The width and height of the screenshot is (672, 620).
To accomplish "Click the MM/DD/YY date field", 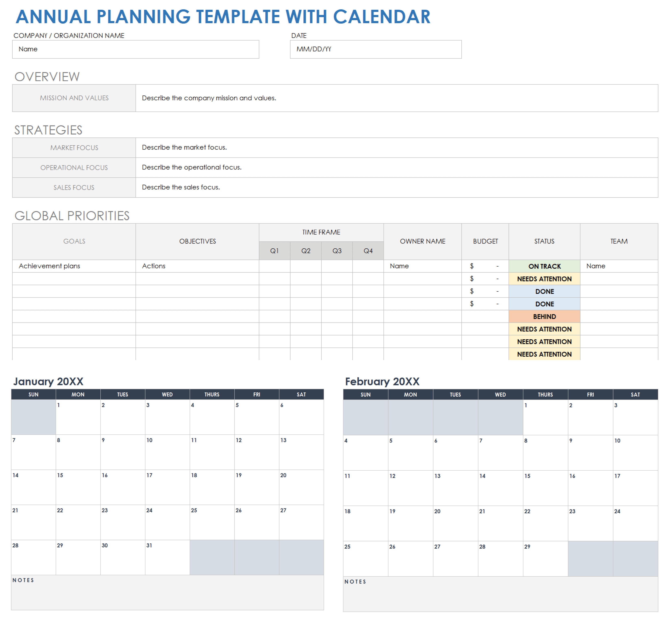I will [x=376, y=49].
